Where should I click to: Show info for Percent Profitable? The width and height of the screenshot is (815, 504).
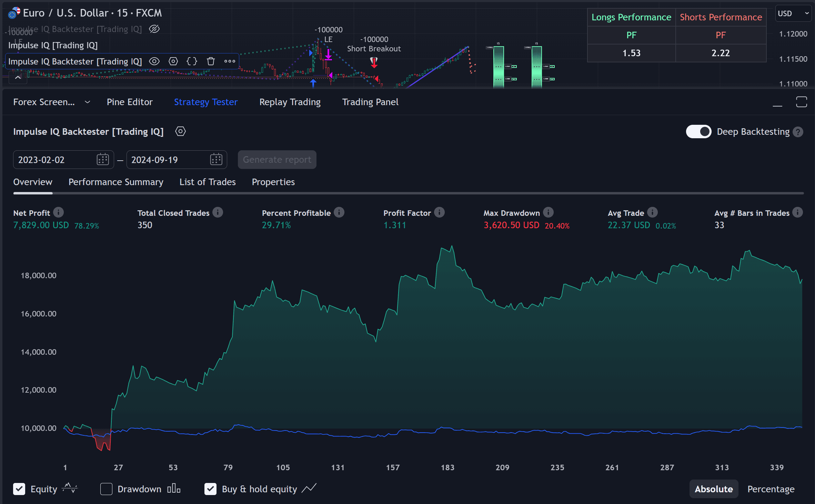pyautogui.click(x=339, y=212)
